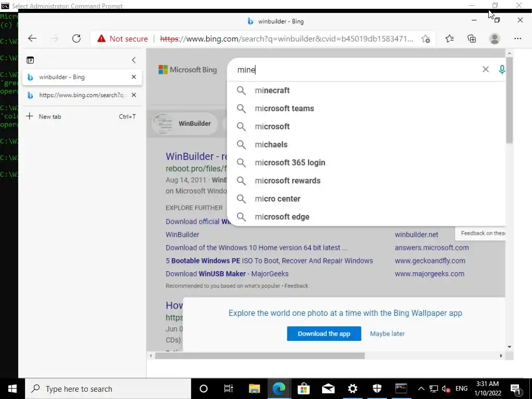Start voice search with microphone icon

(x=502, y=69)
